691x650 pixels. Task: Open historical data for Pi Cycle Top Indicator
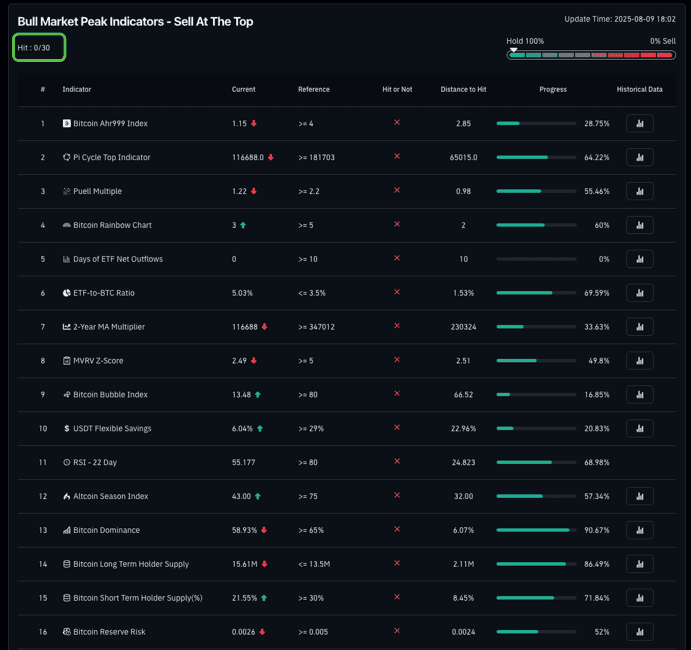click(639, 157)
